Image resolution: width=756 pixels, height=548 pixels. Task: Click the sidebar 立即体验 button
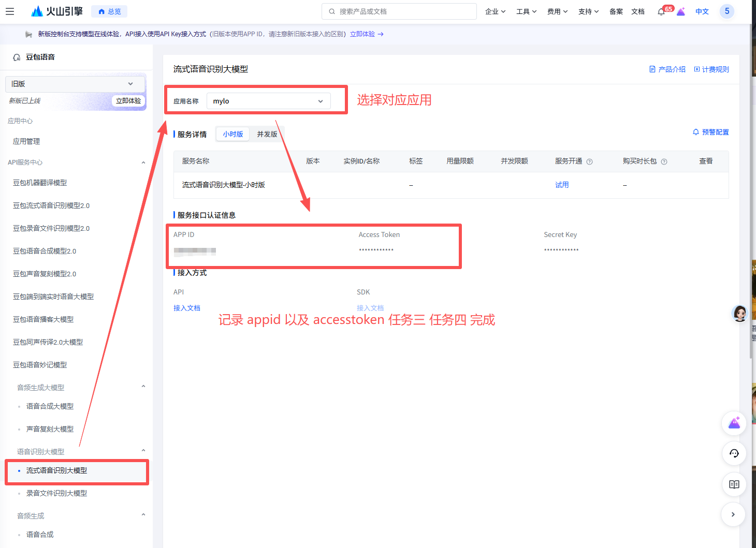(x=128, y=101)
